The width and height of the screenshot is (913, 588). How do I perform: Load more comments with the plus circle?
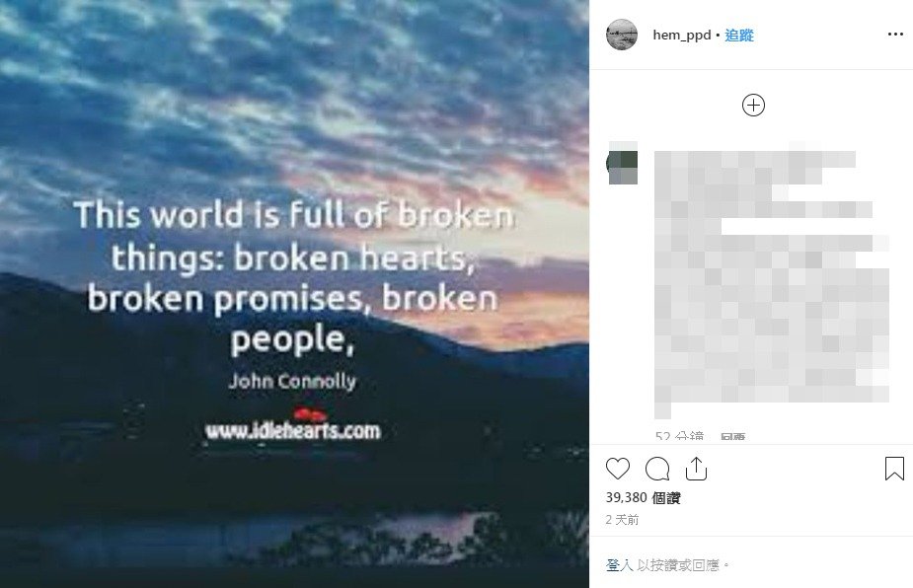point(753,106)
